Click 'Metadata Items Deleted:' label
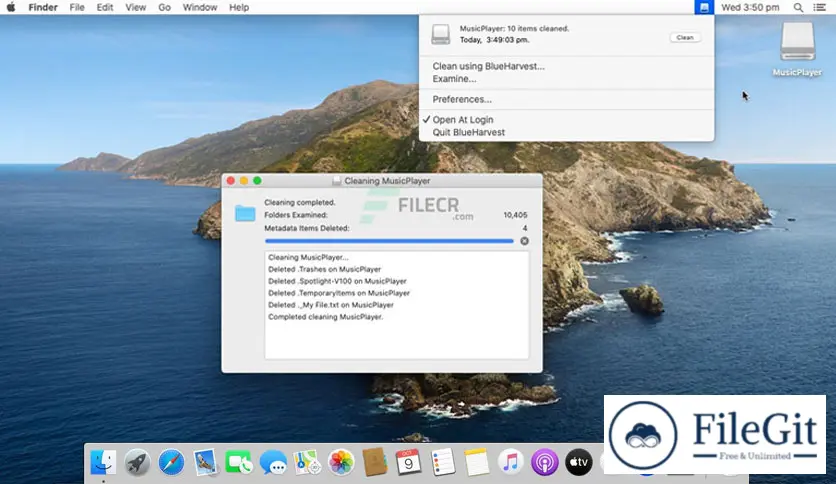Image resolution: width=836 pixels, height=484 pixels. (307, 228)
